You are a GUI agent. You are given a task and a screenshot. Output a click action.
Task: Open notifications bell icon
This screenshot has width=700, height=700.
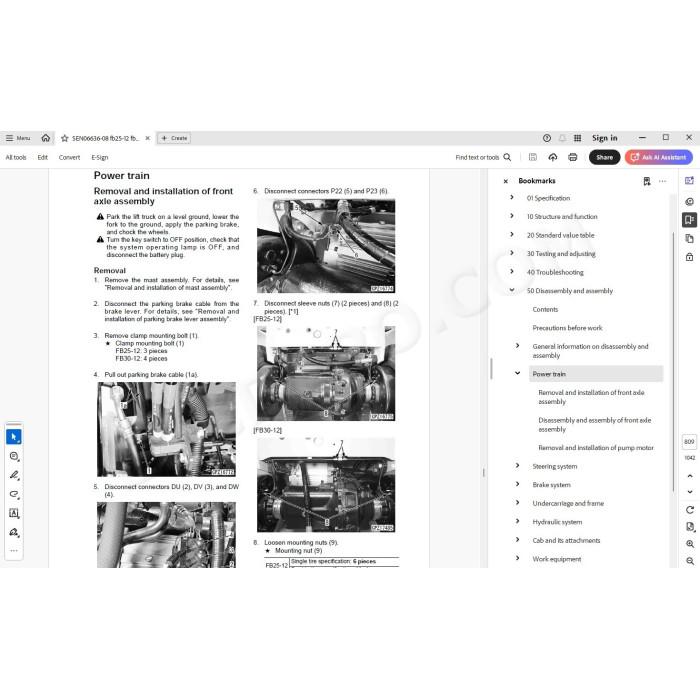pos(562,138)
